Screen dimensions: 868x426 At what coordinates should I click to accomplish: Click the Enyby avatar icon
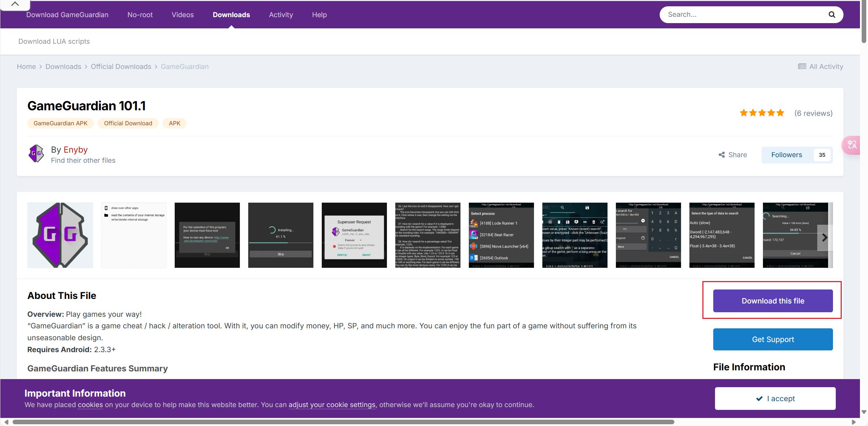coord(36,154)
